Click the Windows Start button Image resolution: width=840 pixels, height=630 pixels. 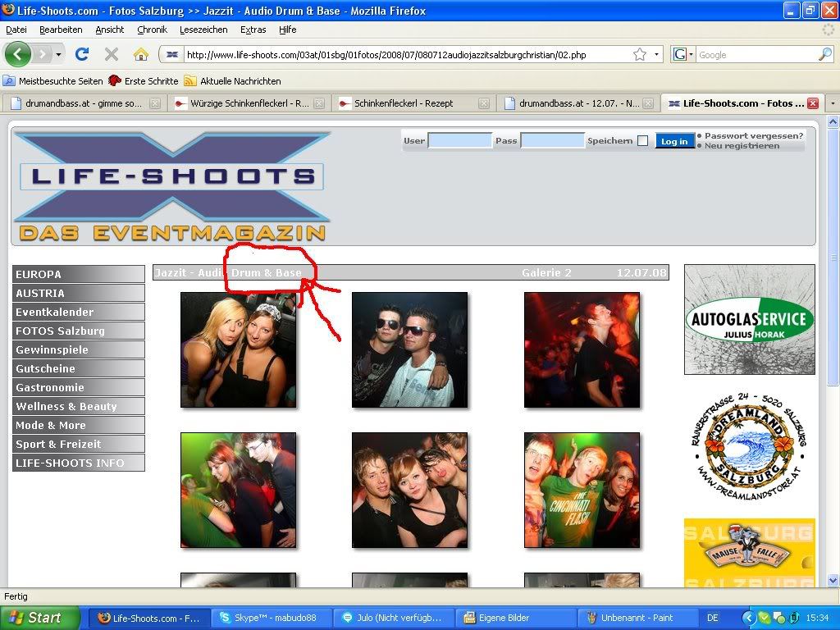coord(39,618)
